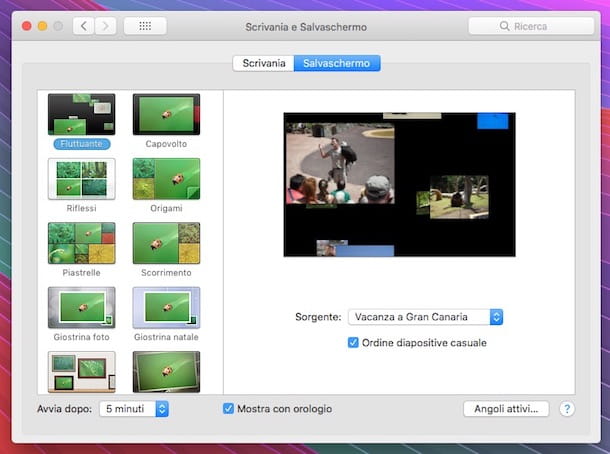Select the Giostrina foto screensaver

tap(81, 308)
